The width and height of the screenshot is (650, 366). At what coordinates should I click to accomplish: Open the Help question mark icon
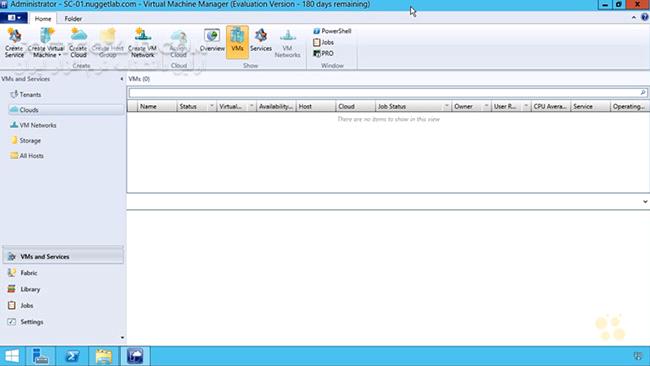(645, 17)
